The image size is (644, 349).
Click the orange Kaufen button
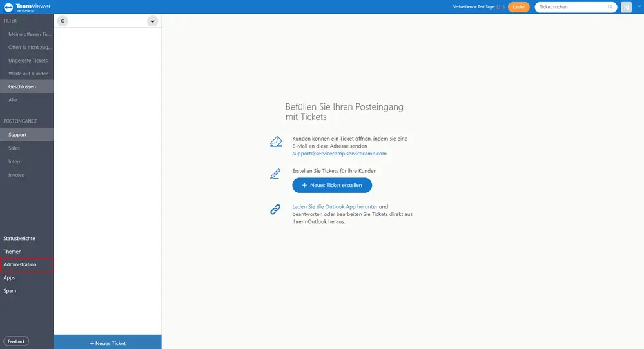pos(519,7)
